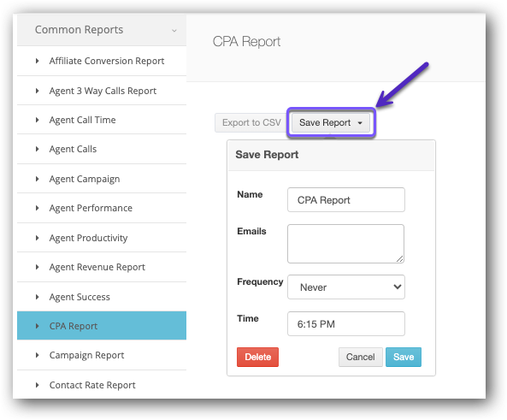Click the CPA Report page heading

click(246, 42)
